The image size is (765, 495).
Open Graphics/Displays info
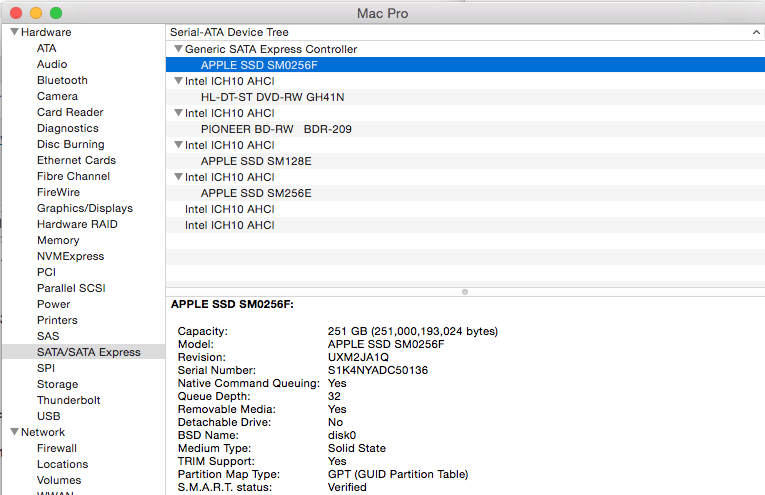click(84, 208)
